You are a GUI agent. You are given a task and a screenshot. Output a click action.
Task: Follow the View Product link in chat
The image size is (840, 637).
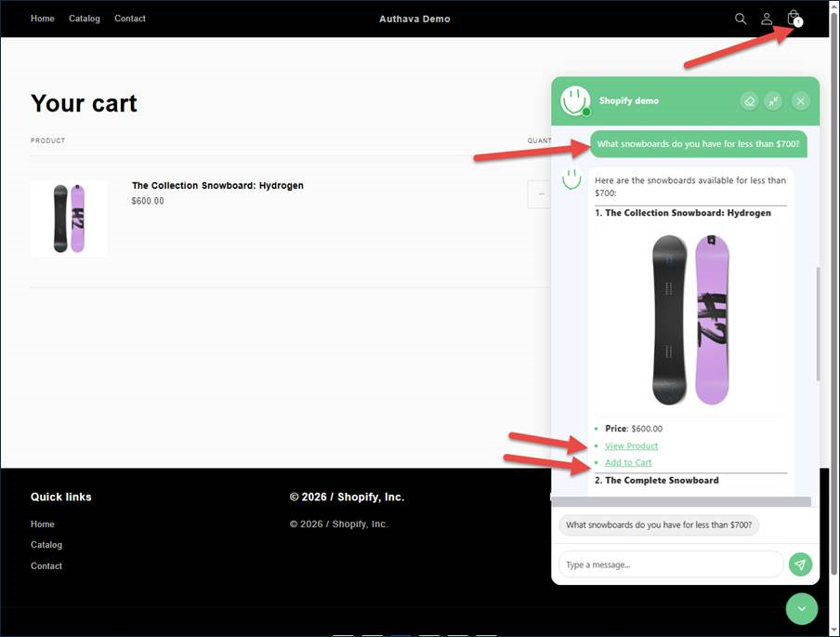coord(631,445)
